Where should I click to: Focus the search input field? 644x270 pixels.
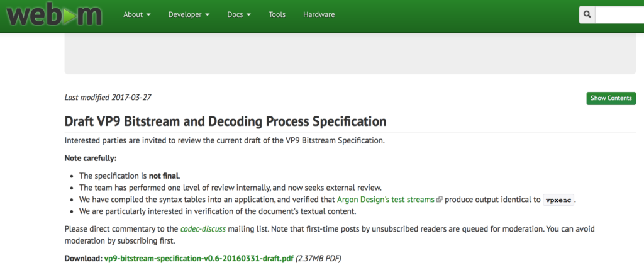pyautogui.click(x=619, y=15)
